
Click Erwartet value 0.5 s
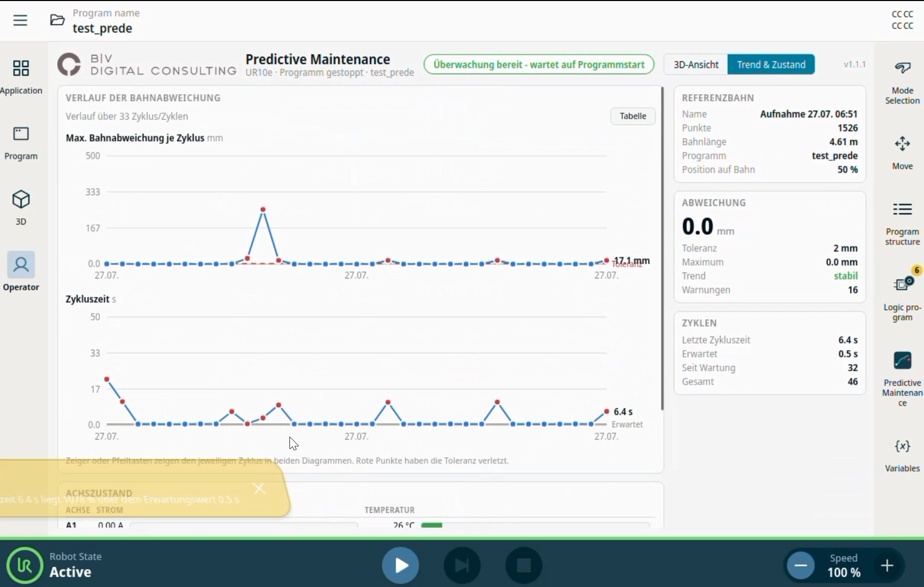[848, 354]
